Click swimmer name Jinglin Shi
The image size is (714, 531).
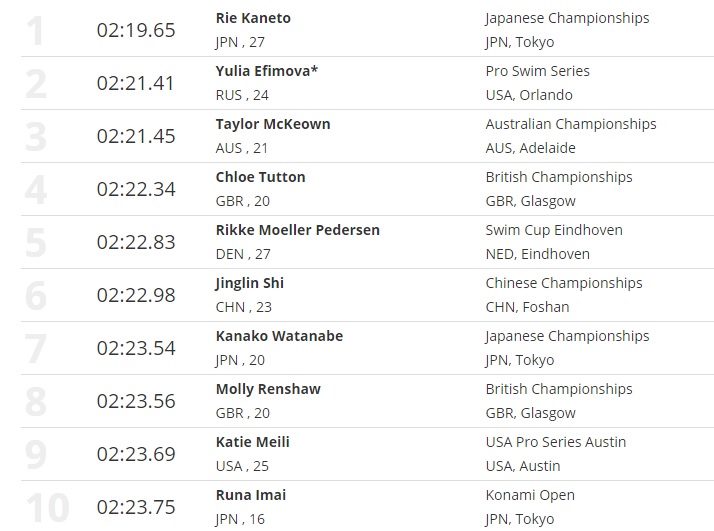tap(250, 283)
